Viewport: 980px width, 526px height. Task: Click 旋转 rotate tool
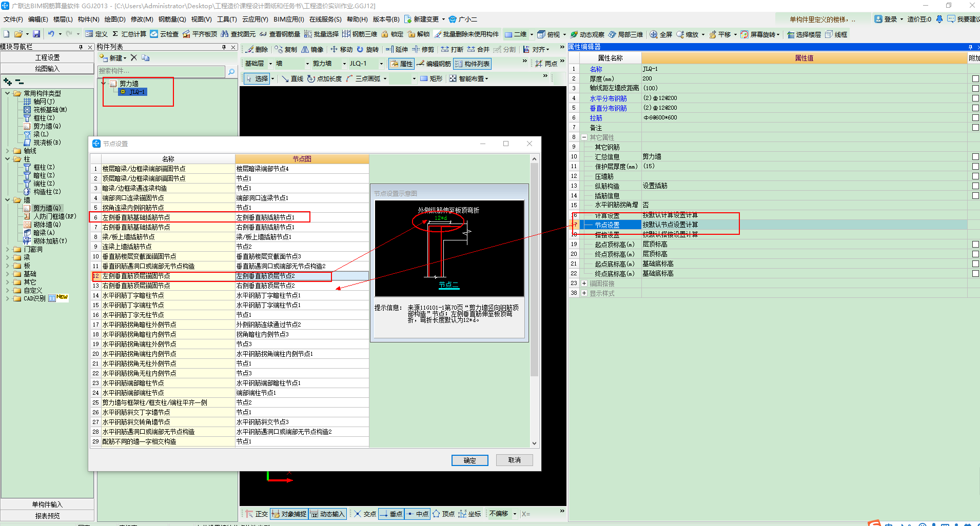[367, 49]
